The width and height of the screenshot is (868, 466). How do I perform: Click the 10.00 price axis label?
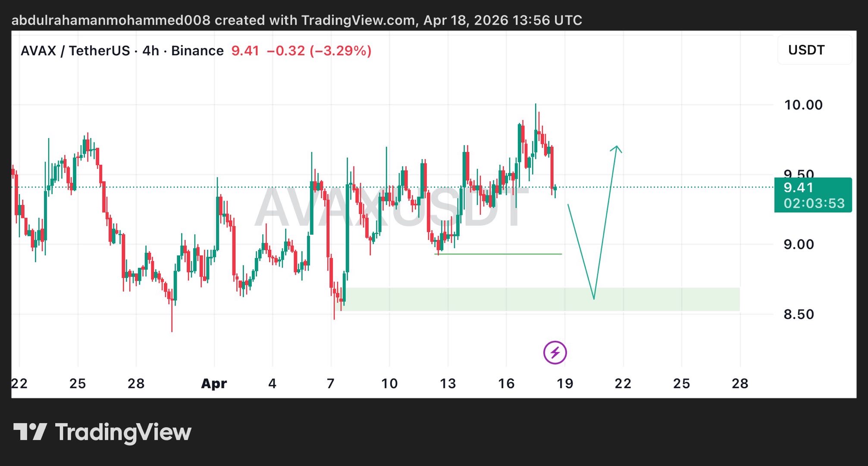pyautogui.click(x=803, y=105)
